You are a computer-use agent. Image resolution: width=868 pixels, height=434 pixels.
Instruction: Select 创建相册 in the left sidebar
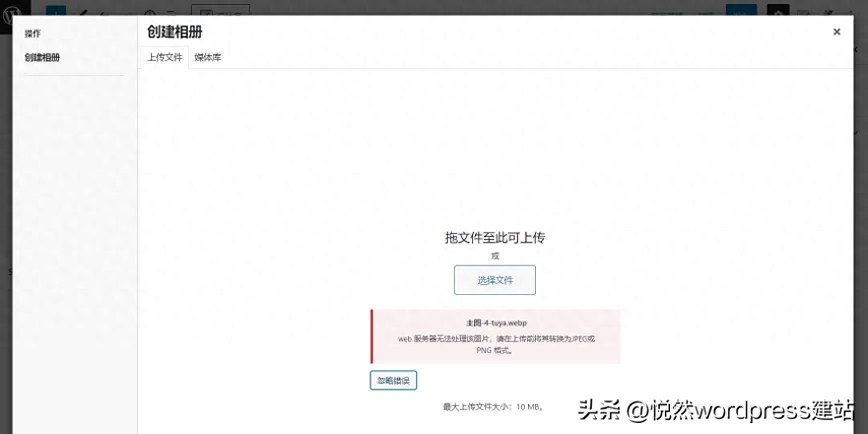coord(42,57)
